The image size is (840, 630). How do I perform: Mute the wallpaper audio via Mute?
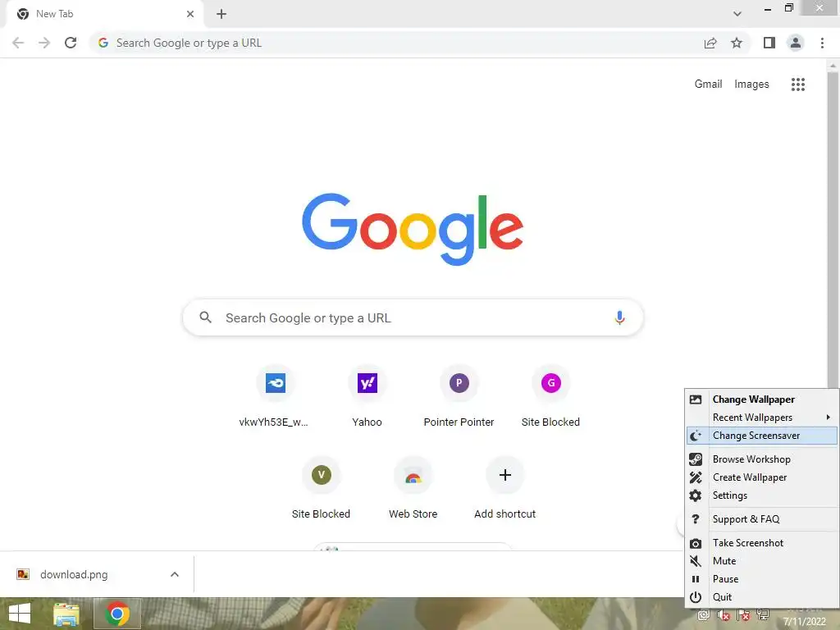coord(762,561)
